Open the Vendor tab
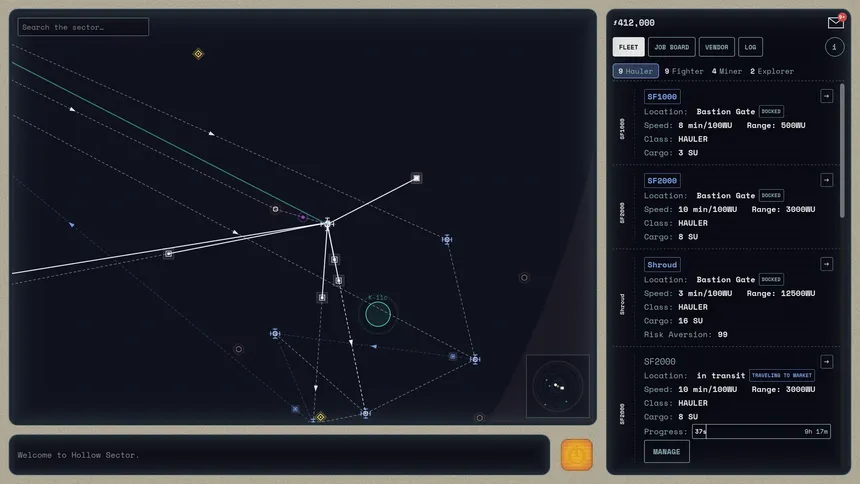 [x=716, y=47]
